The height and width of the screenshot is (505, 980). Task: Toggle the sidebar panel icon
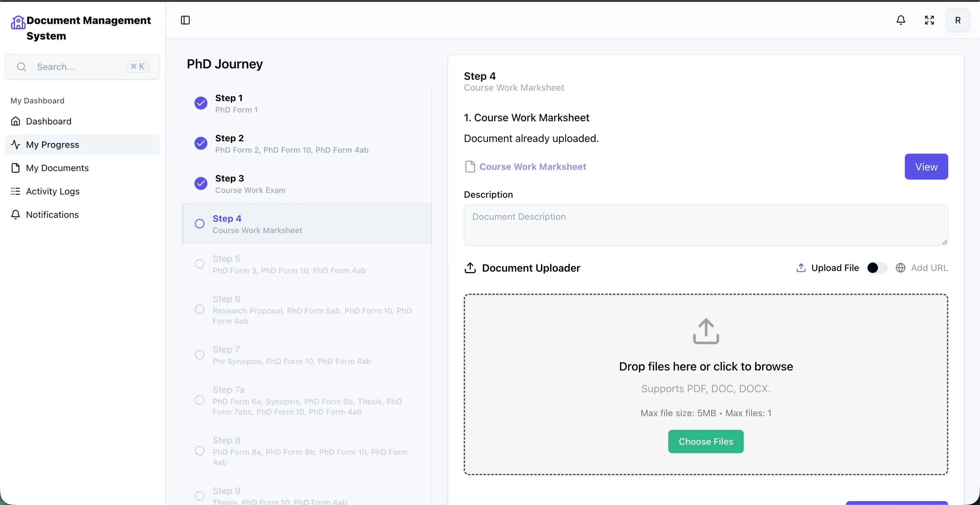(x=185, y=20)
